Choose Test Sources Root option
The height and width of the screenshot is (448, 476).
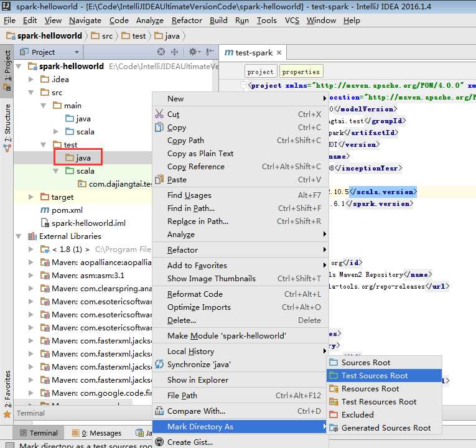pos(384,375)
